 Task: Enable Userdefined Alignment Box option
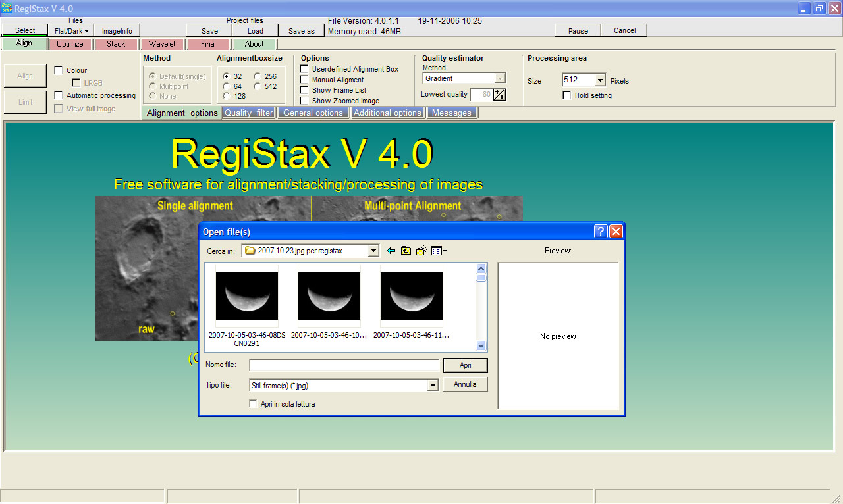(304, 69)
